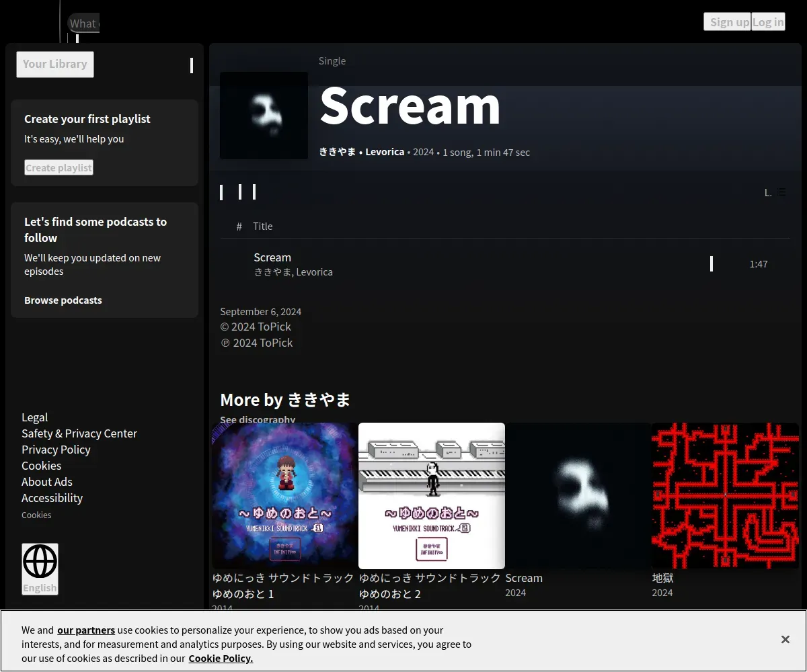807x672 pixels.
Task: Click the Scream single cover art in header
Action: (x=264, y=116)
